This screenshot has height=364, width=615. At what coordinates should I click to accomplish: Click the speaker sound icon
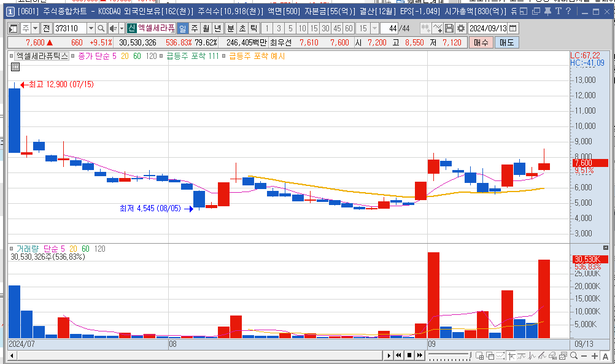(112, 28)
